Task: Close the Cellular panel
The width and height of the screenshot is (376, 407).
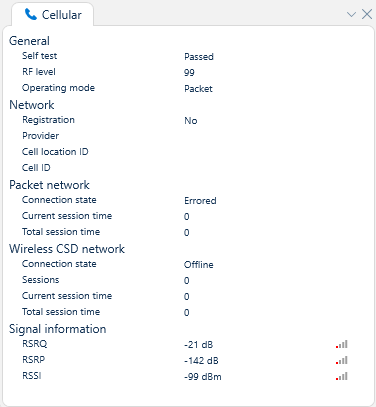Action: pos(367,14)
